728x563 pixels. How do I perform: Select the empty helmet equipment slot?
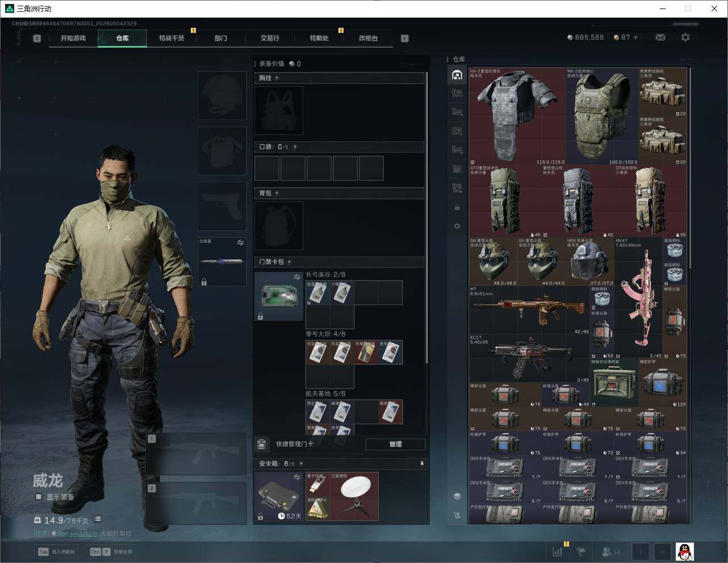(222, 95)
